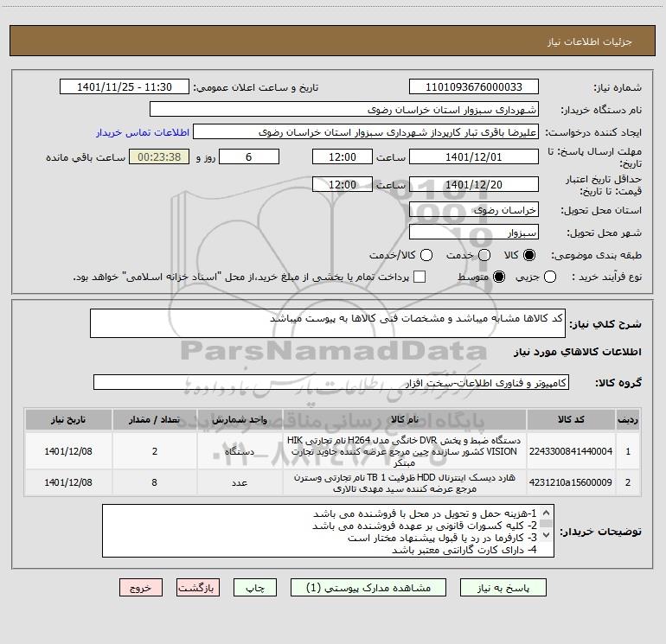Click the دستگاه unit cell in row 1
666x644 pixels.
(x=240, y=451)
